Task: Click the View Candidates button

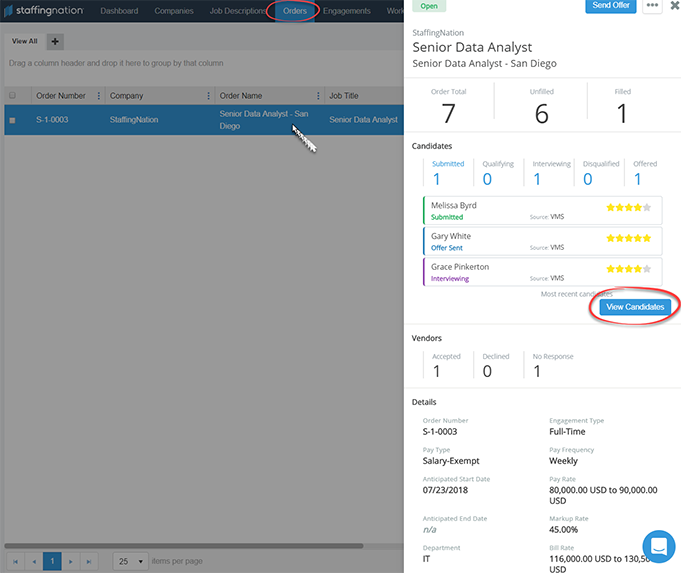Action: pyautogui.click(x=635, y=307)
